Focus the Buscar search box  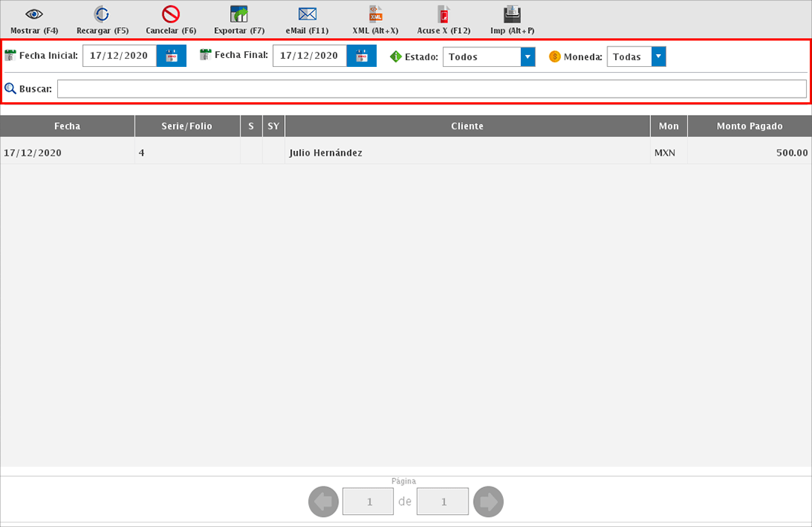point(432,89)
